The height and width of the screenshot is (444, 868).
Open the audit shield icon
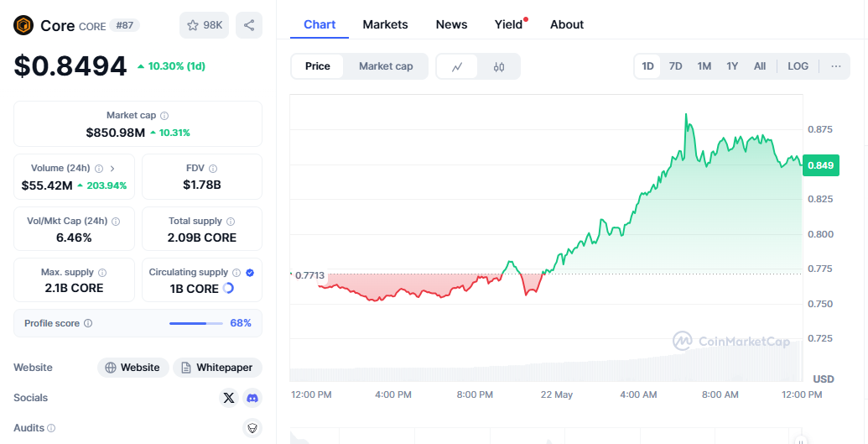click(x=252, y=428)
